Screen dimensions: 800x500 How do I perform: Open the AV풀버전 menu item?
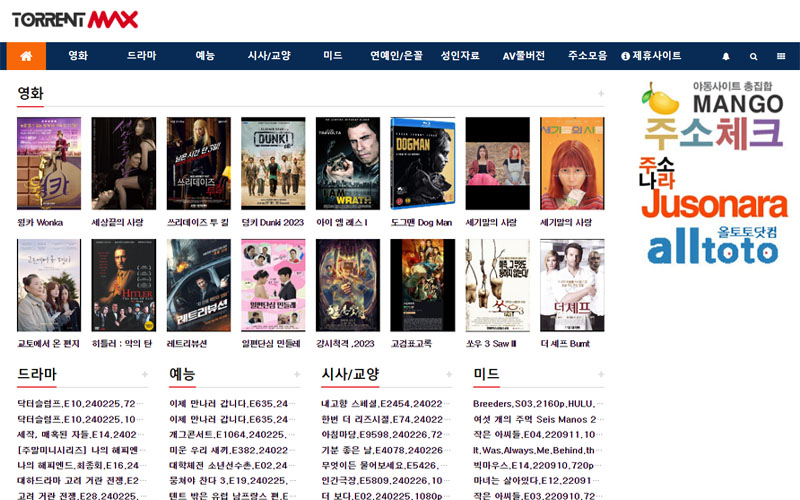[524, 56]
